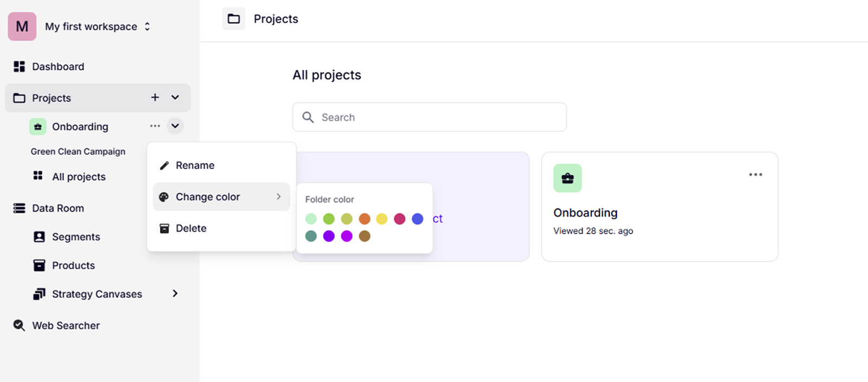Image resolution: width=868 pixels, height=382 pixels.
Task: Expand the Strategy Canvases arrow
Action: (175, 294)
